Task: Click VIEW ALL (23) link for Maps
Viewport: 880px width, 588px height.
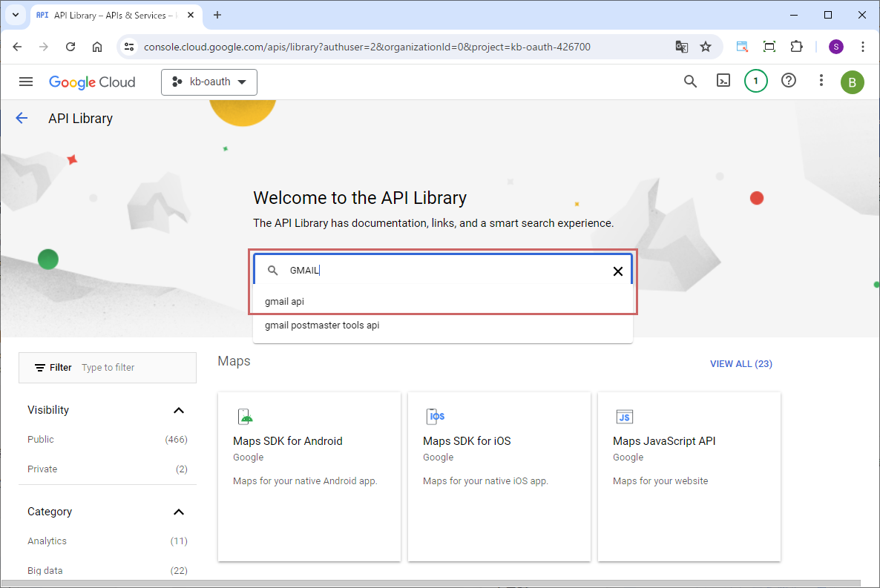Action: click(x=741, y=364)
